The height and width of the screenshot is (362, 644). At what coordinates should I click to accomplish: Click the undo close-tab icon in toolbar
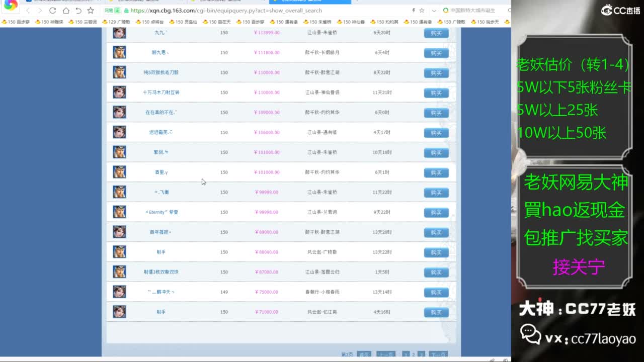click(78, 11)
